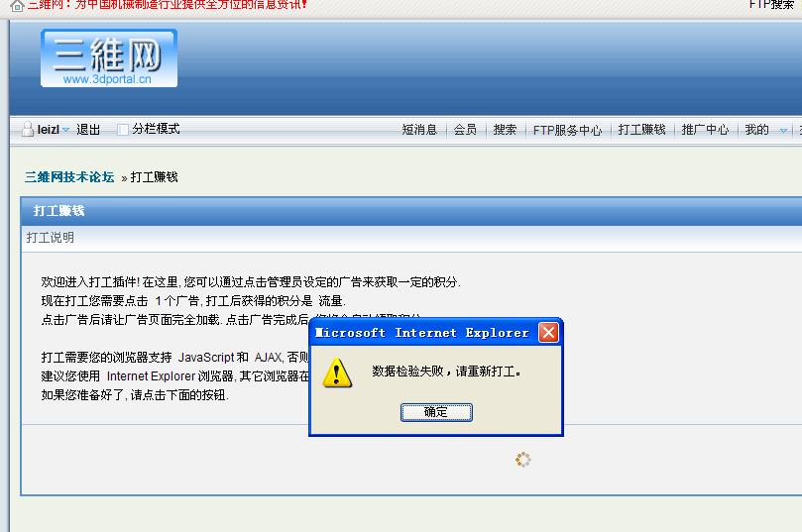802x532 pixels.
Task: Open the 搜索 menu item
Action: click(x=505, y=130)
